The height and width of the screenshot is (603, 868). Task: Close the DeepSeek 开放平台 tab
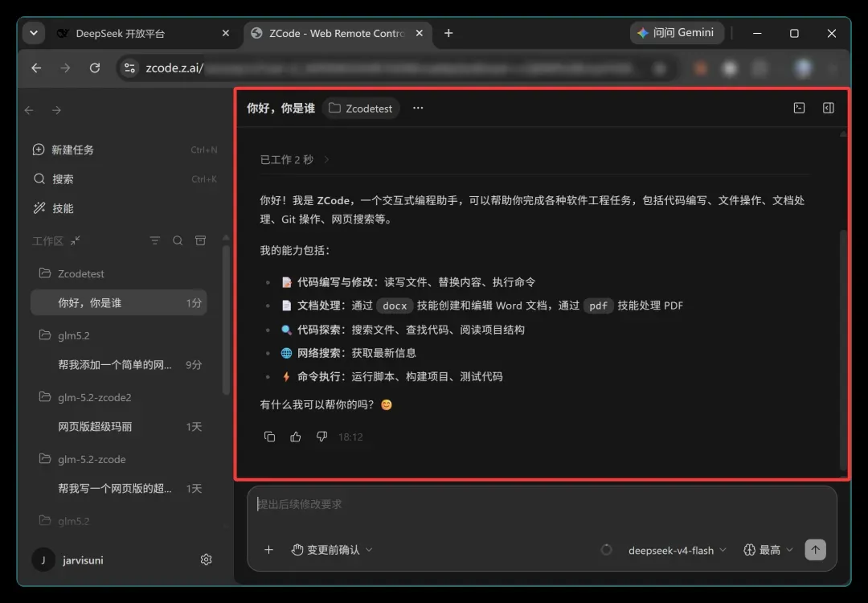tap(225, 33)
